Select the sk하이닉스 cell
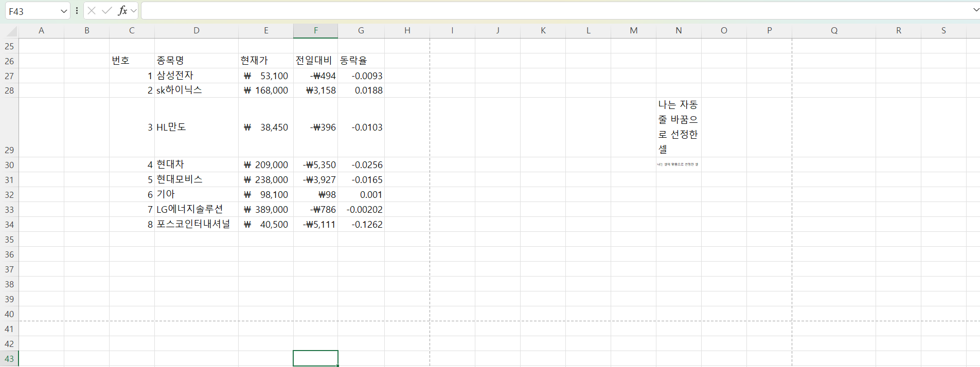The height and width of the screenshot is (367, 980). [x=197, y=90]
